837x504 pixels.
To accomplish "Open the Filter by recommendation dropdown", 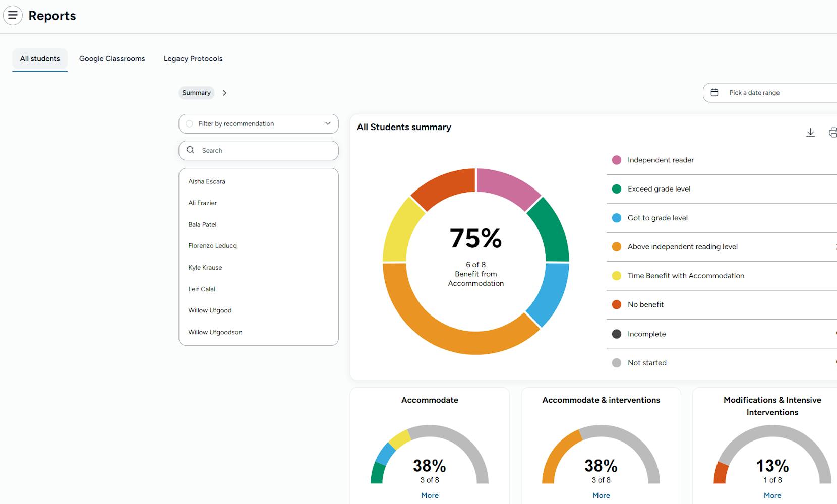I will click(328, 123).
